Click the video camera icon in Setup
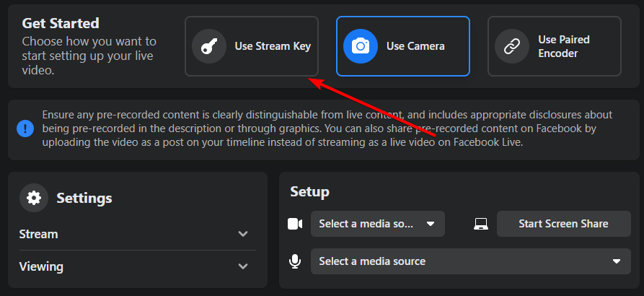This screenshot has width=644, height=296. 295,224
